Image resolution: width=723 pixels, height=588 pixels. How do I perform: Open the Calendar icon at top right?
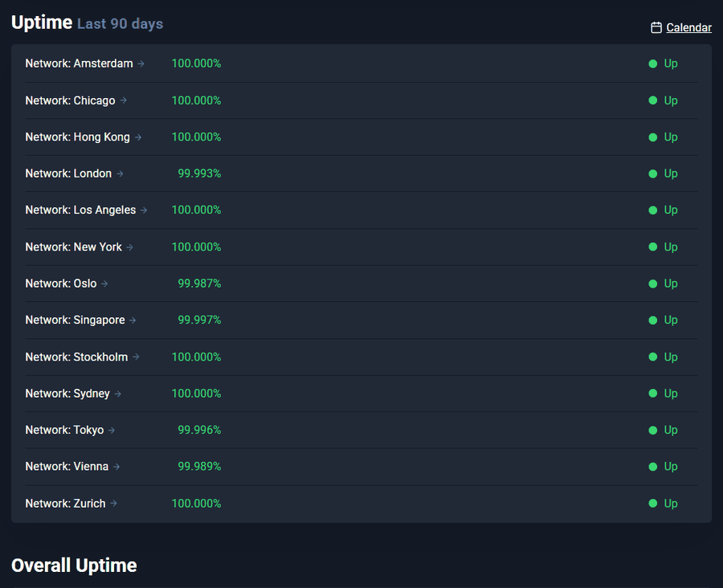[656, 27]
